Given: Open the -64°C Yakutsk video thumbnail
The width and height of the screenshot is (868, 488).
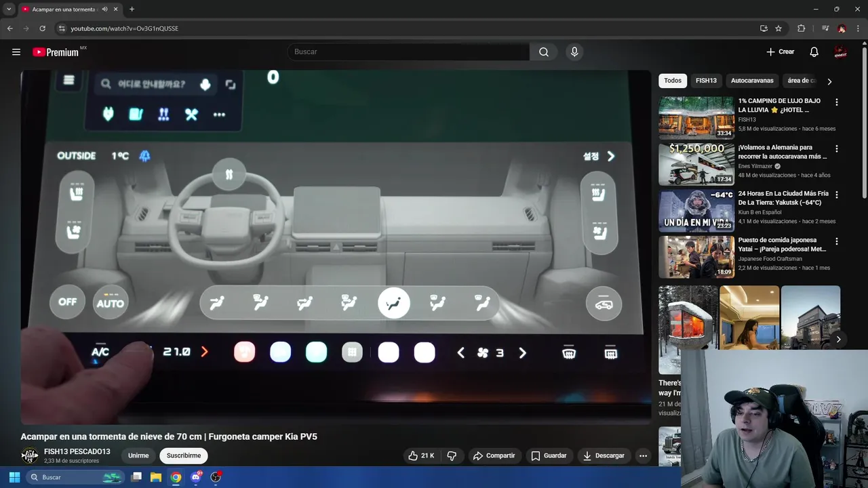Looking at the screenshot, I should (x=696, y=211).
